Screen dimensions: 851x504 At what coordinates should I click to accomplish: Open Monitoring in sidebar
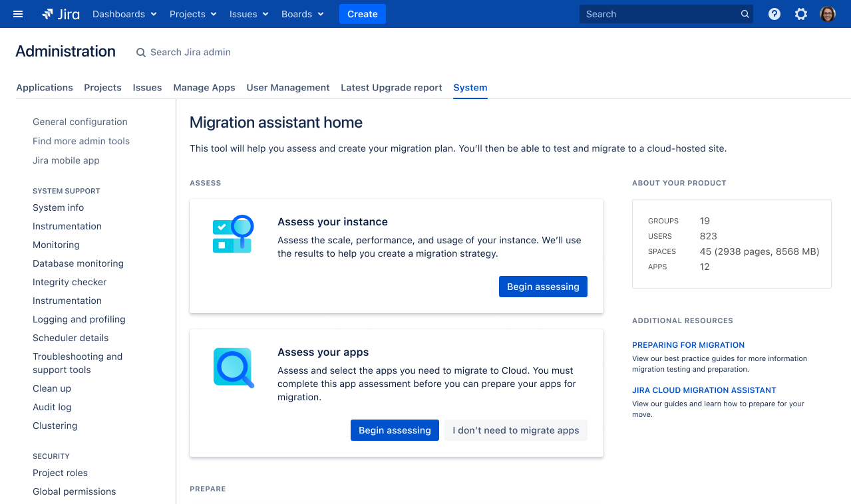coord(56,245)
